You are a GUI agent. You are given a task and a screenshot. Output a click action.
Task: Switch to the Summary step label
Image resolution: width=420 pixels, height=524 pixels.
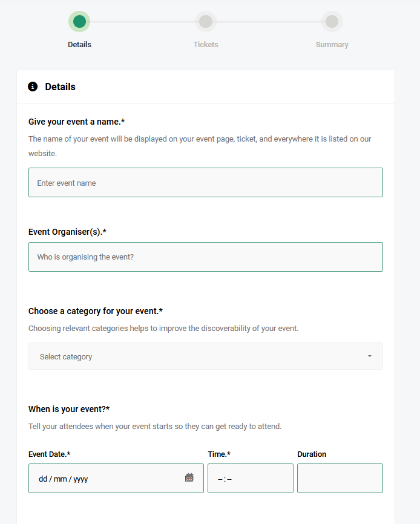pos(332,44)
